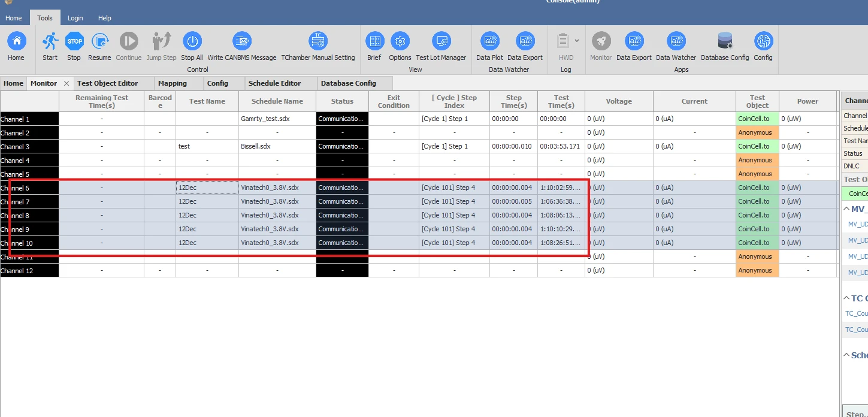
Task: Click the Power column header
Action: 807,101
